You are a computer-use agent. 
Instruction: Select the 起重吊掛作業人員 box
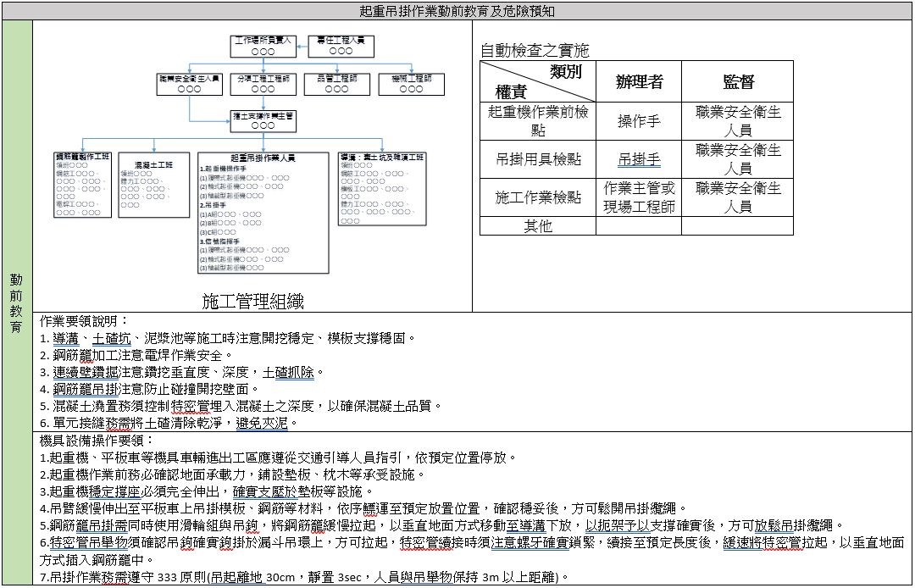pos(263,212)
